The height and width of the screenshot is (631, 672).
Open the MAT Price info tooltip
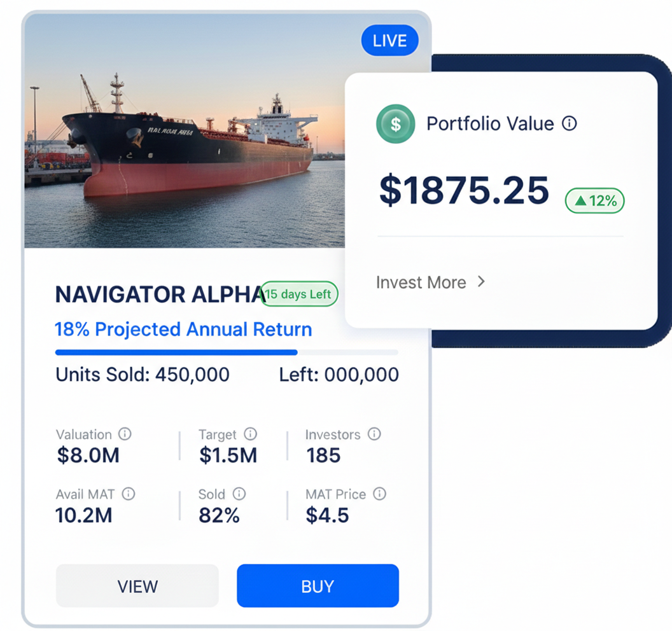pos(380,494)
